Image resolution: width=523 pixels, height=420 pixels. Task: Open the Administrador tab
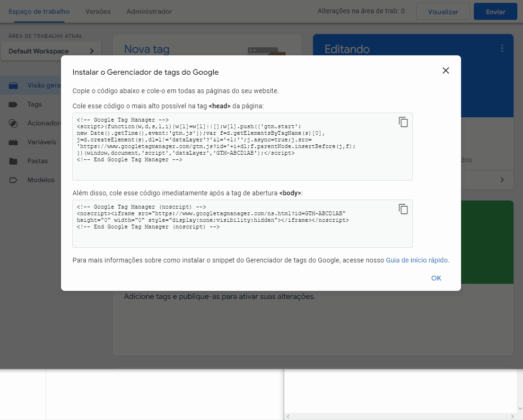point(149,11)
